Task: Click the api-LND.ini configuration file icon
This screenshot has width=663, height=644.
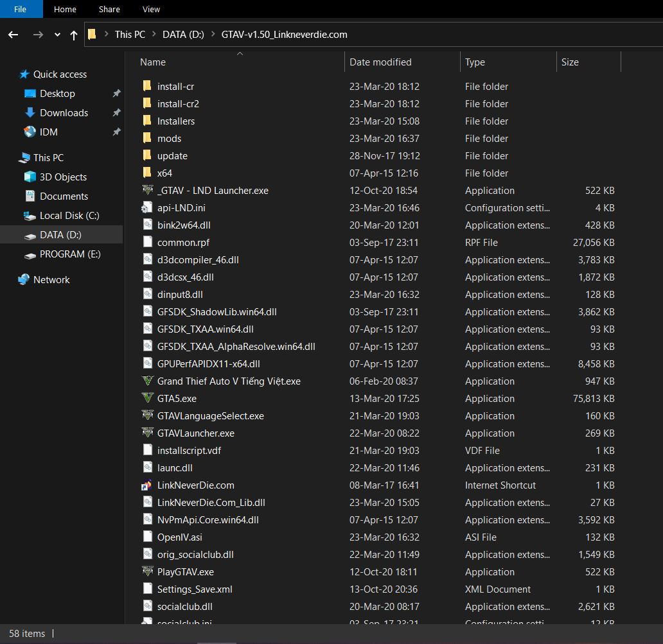Action: click(147, 208)
